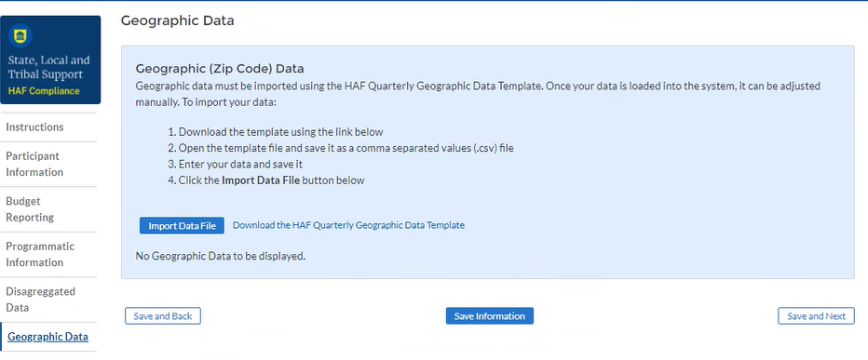Screen dimensions: 868x360
Task: Click the step 1 Download the template instruction
Action: [x=275, y=132]
